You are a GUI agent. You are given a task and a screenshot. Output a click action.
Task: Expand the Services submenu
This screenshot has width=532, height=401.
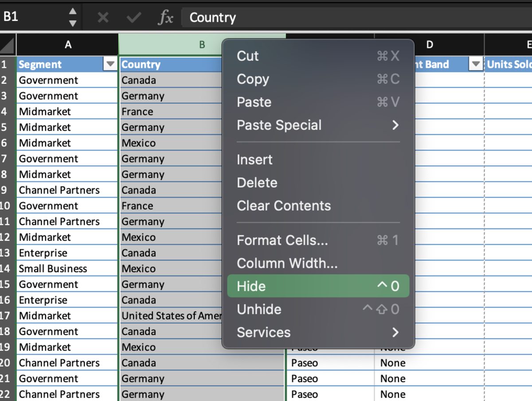click(x=264, y=332)
